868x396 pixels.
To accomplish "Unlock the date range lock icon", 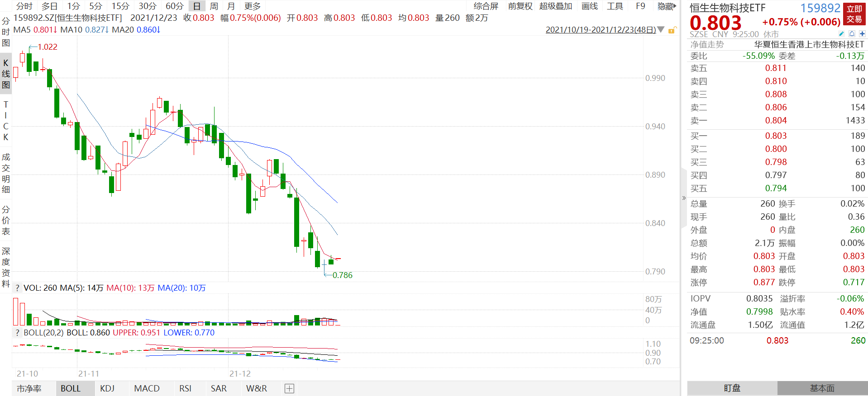I will tap(672, 30).
